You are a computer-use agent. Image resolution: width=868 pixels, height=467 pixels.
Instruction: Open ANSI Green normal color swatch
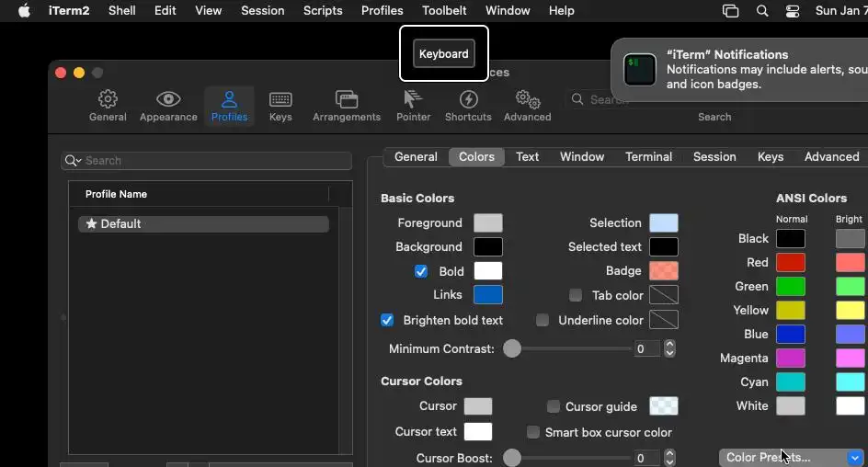point(791,286)
